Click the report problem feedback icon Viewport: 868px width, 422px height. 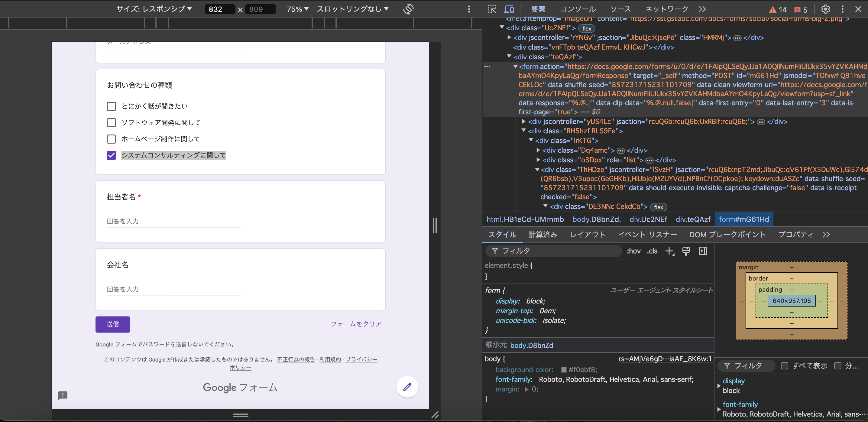(63, 395)
